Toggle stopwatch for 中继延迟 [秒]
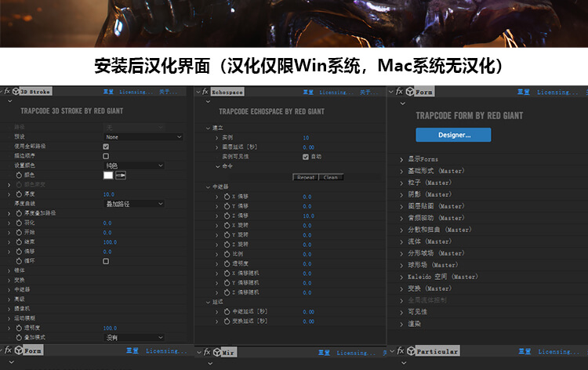The image size is (588, 370). pyautogui.click(x=227, y=311)
